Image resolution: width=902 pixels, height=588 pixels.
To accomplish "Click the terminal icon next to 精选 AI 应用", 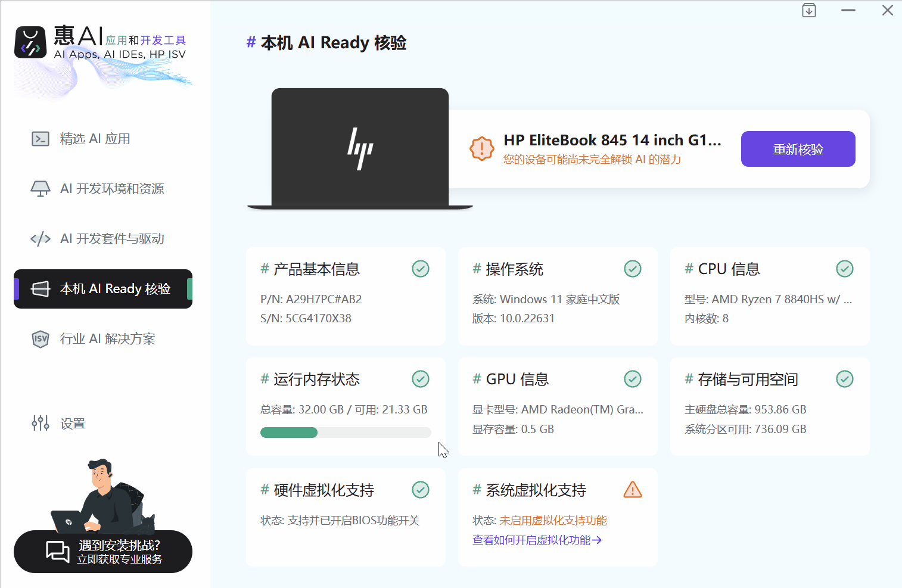I will click(x=41, y=139).
